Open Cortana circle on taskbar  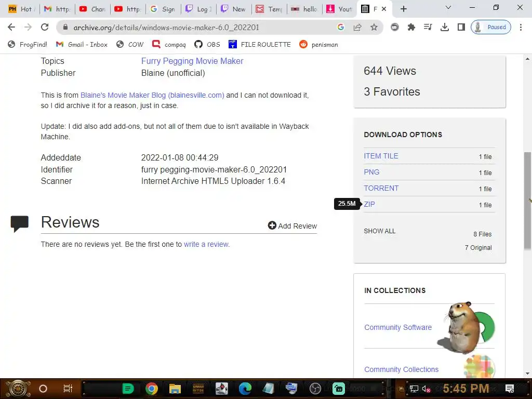tap(43, 389)
